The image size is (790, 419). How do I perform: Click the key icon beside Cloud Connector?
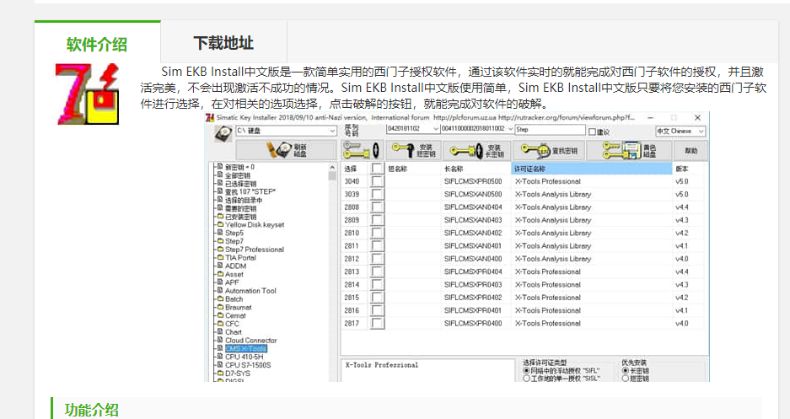pyautogui.click(x=220, y=340)
